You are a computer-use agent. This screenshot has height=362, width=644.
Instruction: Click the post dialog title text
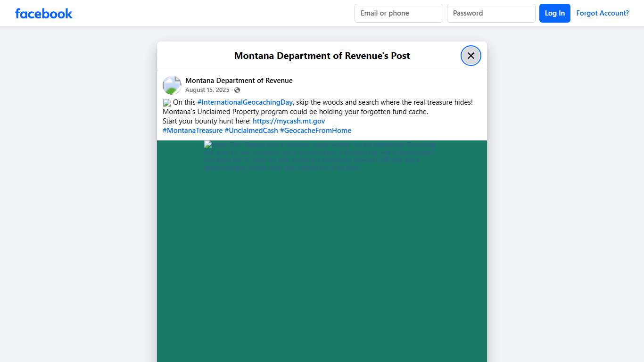tap(322, 56)
